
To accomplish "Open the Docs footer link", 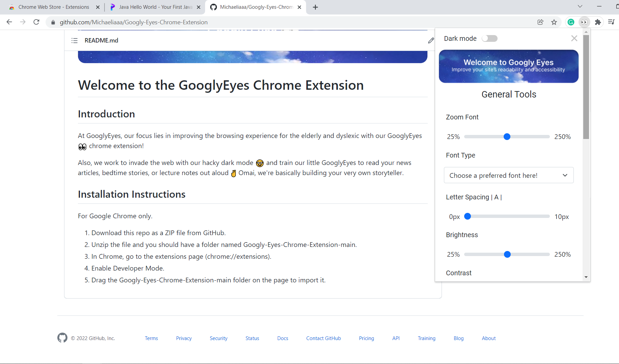I will pos(283,338).
